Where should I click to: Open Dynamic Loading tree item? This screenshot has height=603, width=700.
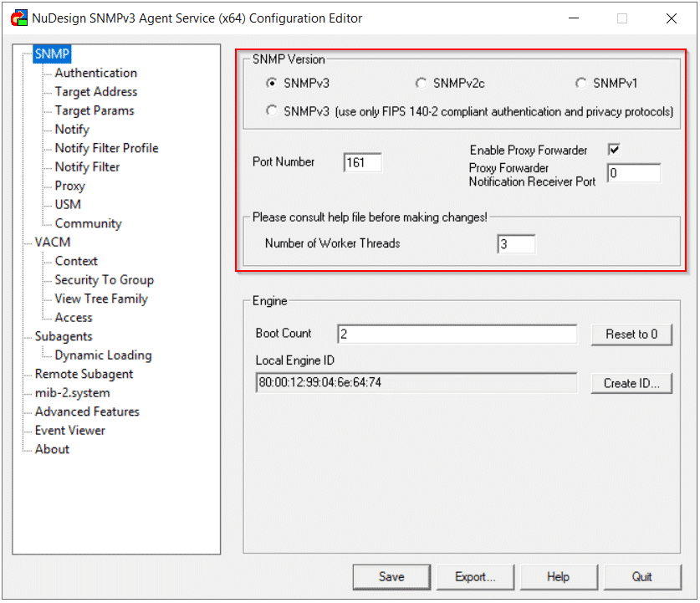click(103, 355)
